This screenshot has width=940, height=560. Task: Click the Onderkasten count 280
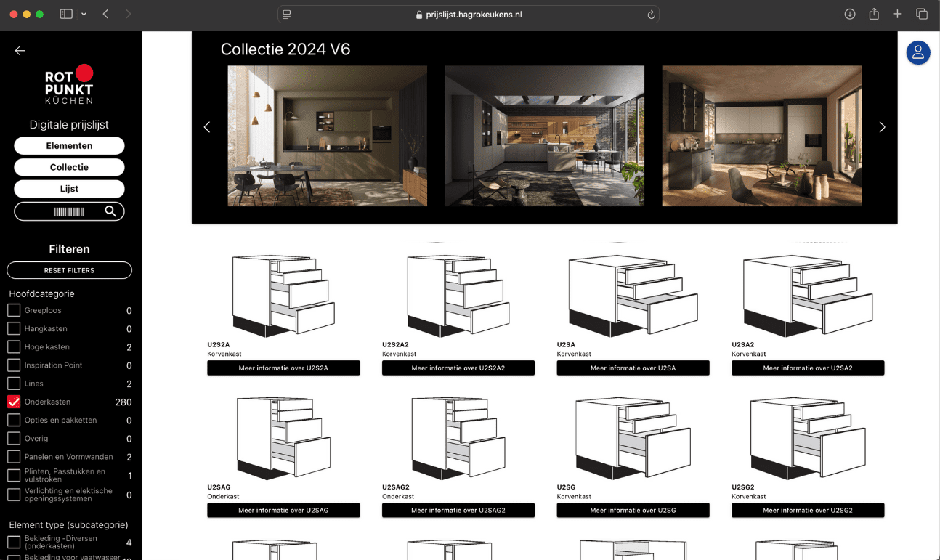point(123,402)
